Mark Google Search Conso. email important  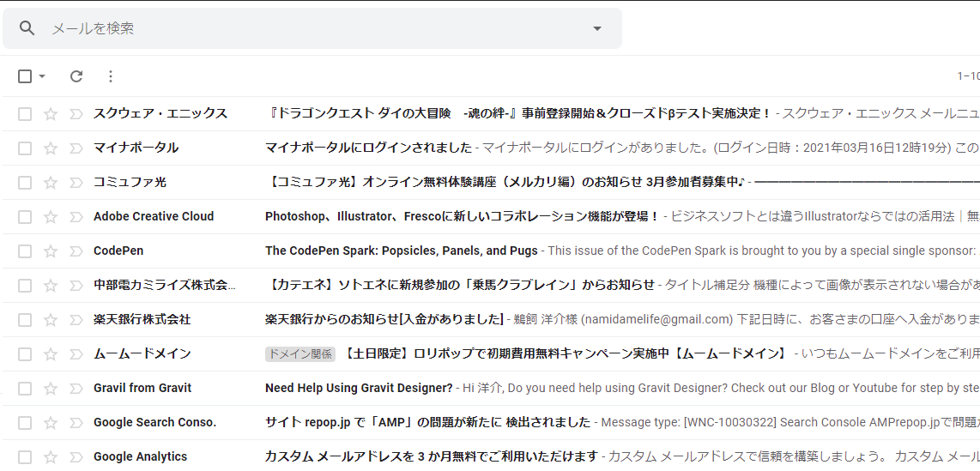(76, 423)
